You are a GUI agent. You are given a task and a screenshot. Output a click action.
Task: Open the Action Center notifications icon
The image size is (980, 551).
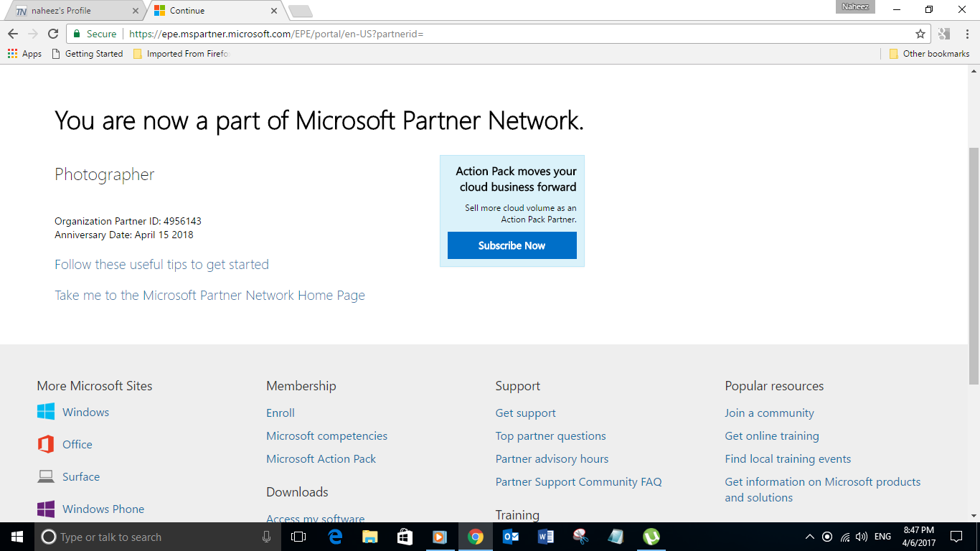[x=956, y=537]
